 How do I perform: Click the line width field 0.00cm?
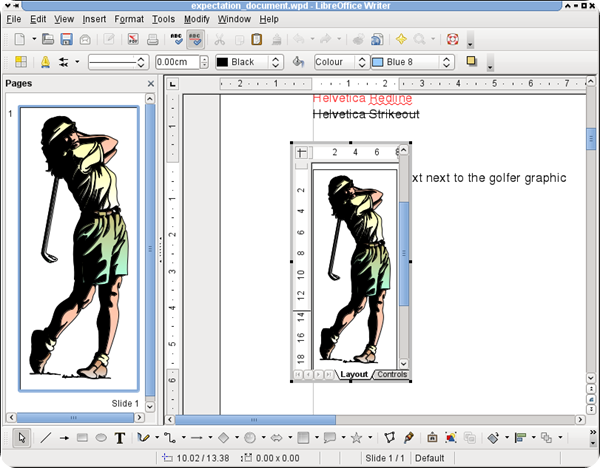177,62
